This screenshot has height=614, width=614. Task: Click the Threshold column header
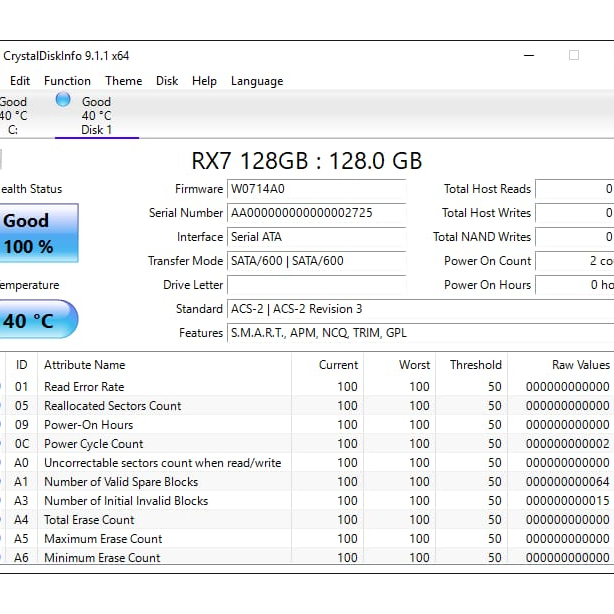pyautogui.click(x=472, y=365)
